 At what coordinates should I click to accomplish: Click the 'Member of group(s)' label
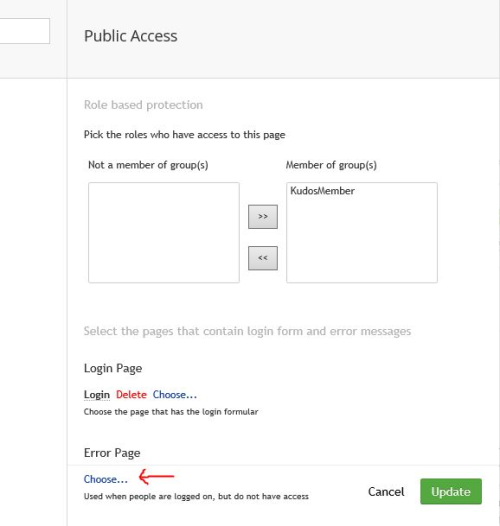(331, 165)
